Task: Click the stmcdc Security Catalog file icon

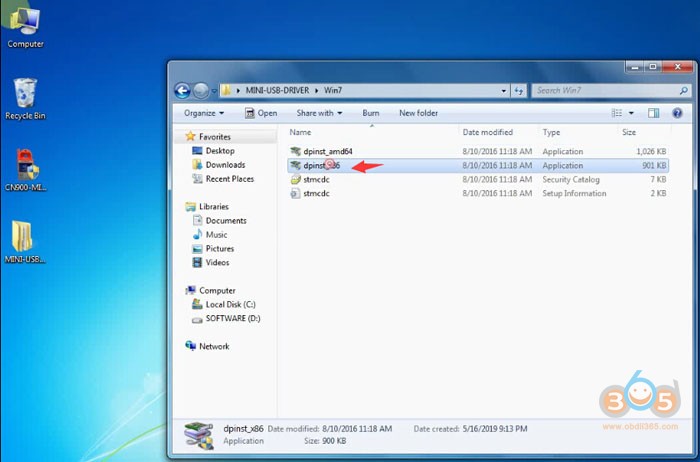Action: click(295, 179)
